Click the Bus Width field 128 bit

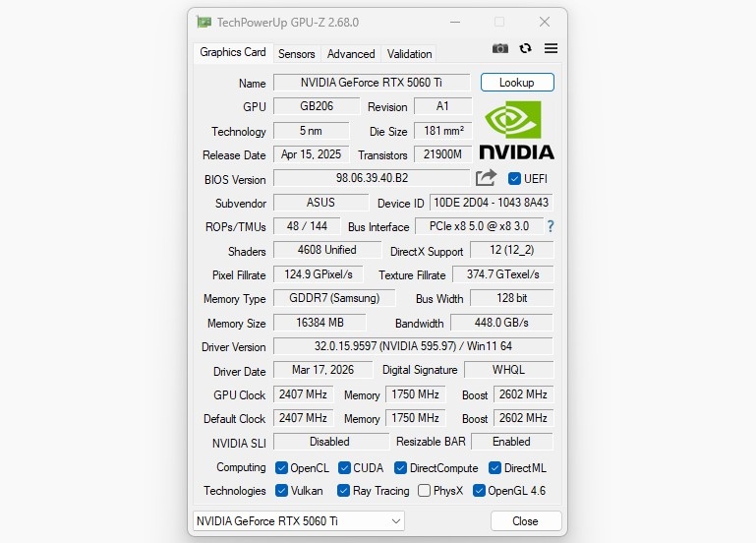tap(511, 298)
